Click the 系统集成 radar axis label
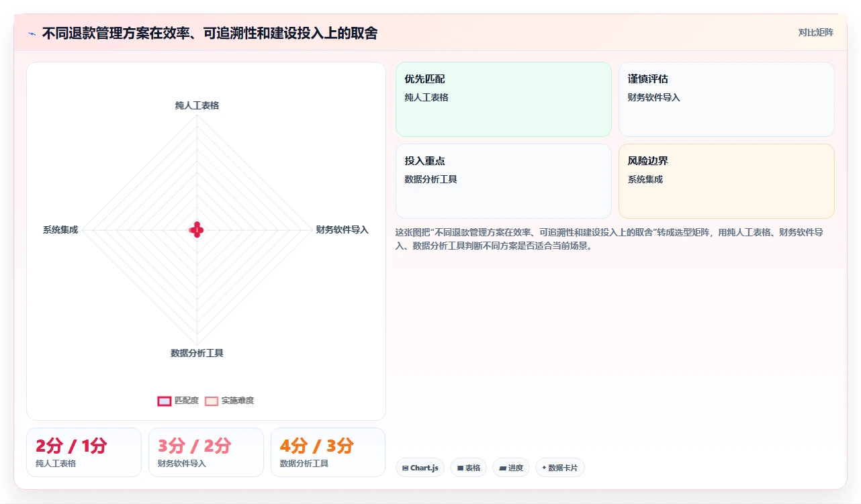Screen dimensions: 861x504 pos(60,230)
